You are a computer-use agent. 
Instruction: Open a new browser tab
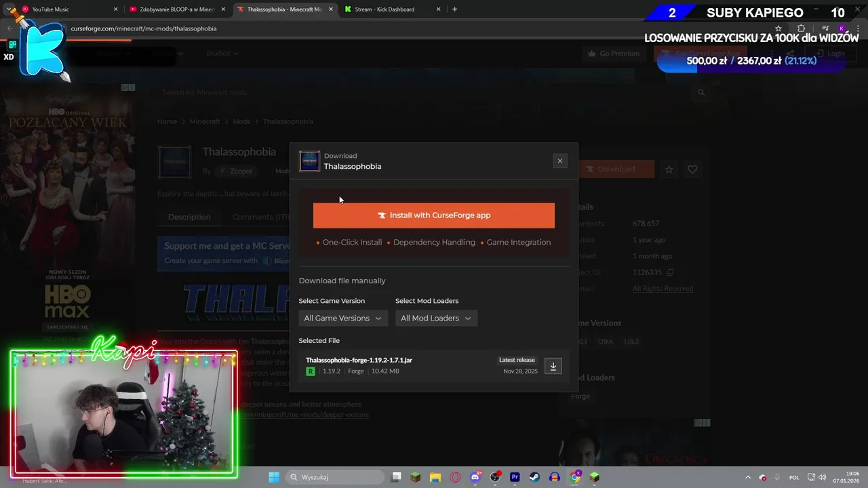pyautogui.click(x=454, y=9)
